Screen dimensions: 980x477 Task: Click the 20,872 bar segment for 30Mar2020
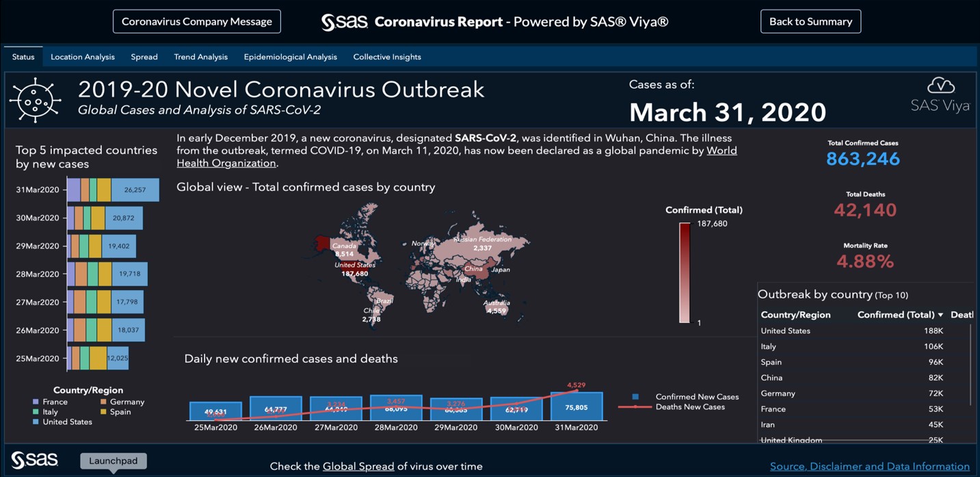(x=124, y=218)
